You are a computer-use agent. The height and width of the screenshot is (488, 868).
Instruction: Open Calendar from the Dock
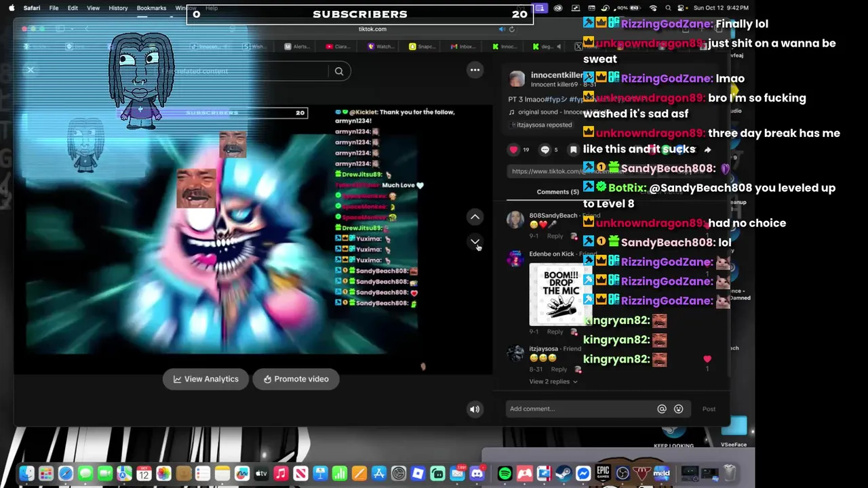(144, 474)
